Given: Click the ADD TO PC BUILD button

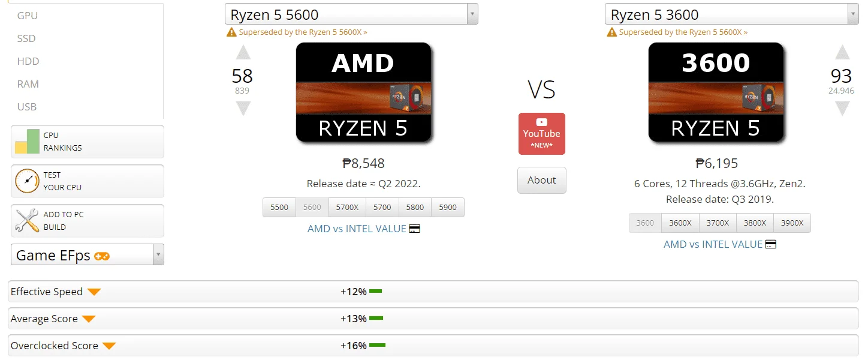Looking at the screenshot, I should click(x=87, y=221).
